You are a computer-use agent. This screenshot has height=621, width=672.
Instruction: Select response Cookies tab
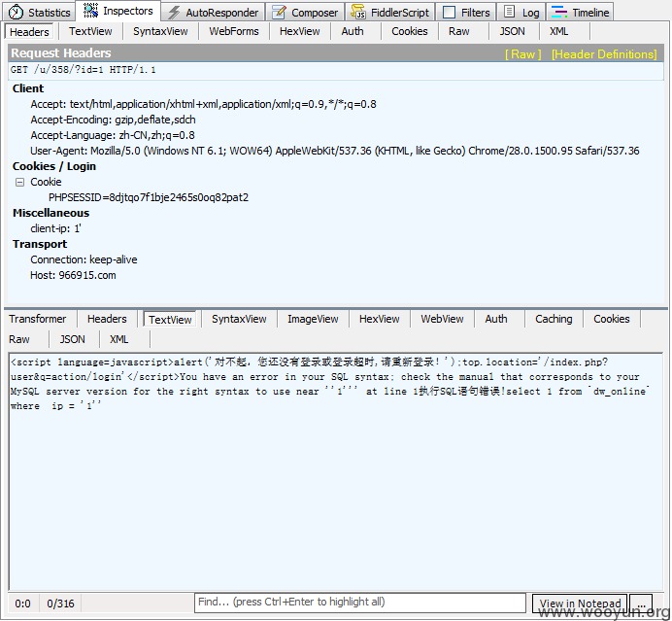point(612,319)
